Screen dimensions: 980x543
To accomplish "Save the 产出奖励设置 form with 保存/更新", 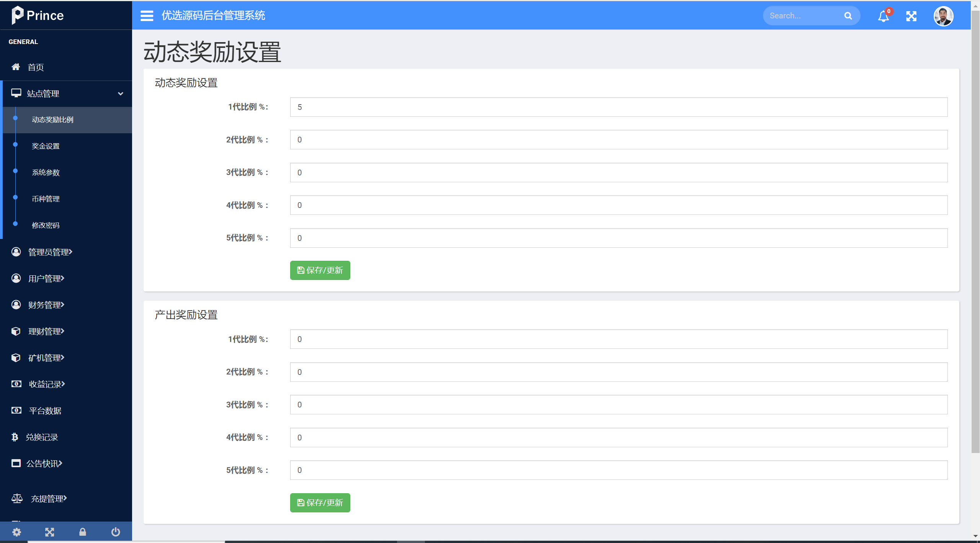I will [320, 503].
